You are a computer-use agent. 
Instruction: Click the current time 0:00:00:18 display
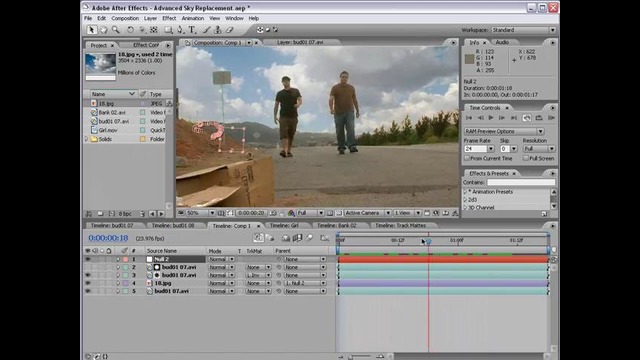(x=109, y=238)
